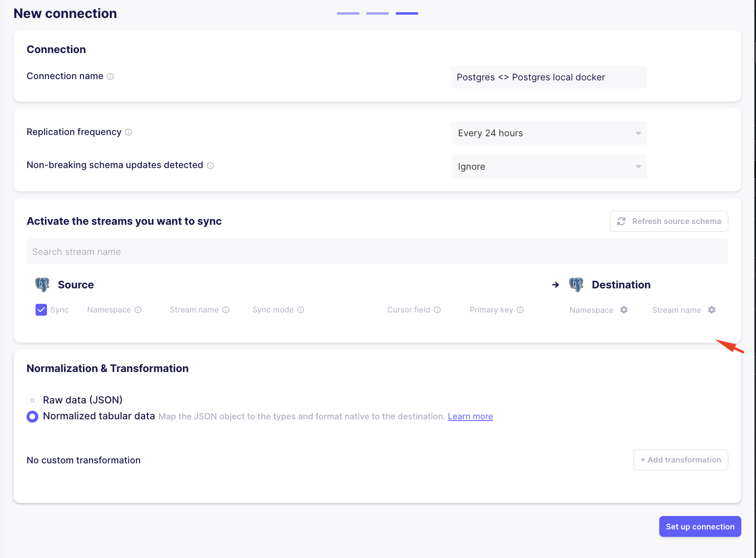Screen dimensions: 756x558
Task: Click the Cursor field info icon
Action: (437, 310)
